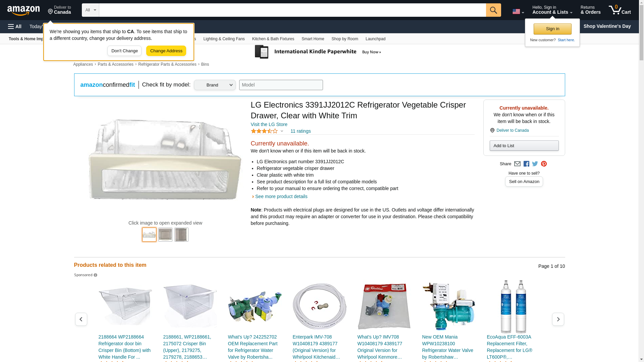The image size is (644, 362).
Task: Share product on Pinterest
Action: coord(544,164)
